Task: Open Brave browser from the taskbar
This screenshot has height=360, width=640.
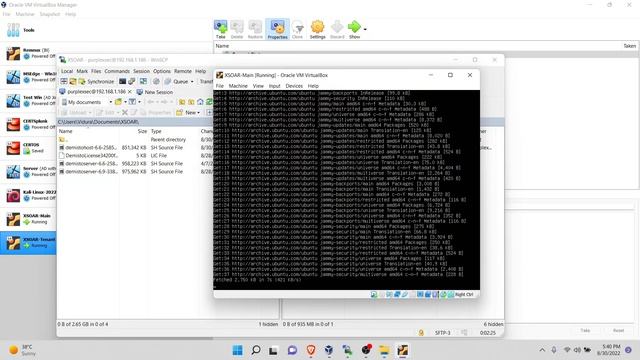Action: (x=311, y=350)
